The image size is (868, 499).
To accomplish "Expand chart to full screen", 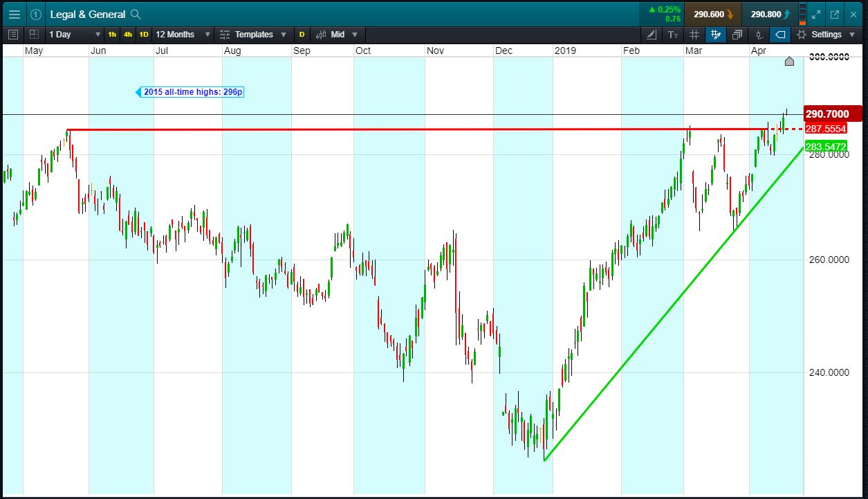I will click(x=815, y=14).
